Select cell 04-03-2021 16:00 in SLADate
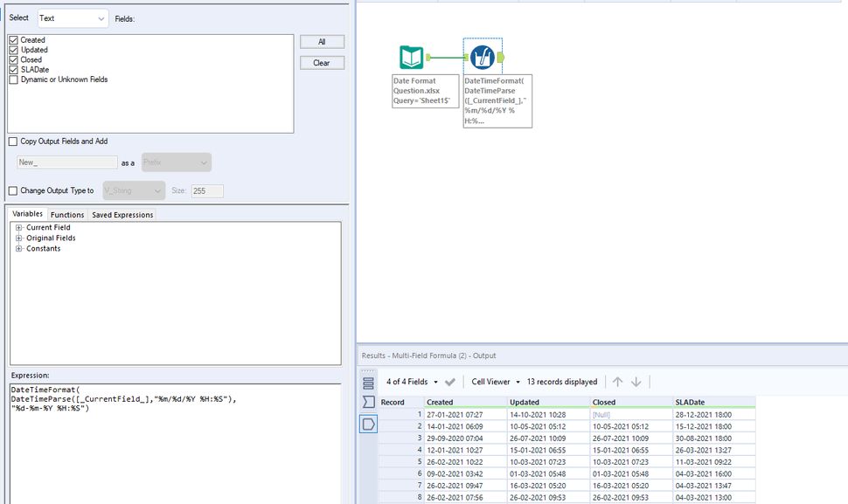The width and height of the screenshot is (848, 504). 714,474
